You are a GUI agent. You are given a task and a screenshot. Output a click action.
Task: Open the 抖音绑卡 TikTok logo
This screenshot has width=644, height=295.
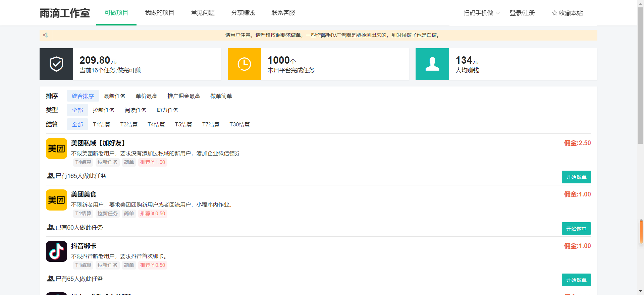pyautogui.click(x=56, y=251)
